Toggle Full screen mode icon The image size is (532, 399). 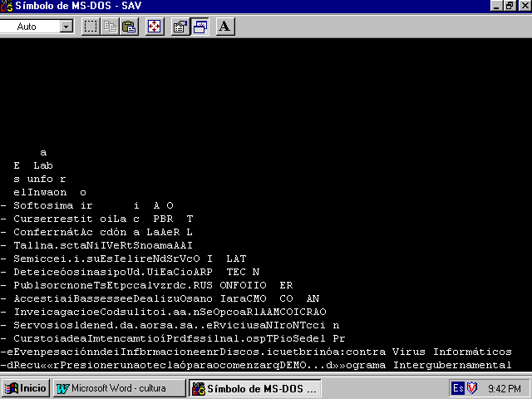(155, 27)
